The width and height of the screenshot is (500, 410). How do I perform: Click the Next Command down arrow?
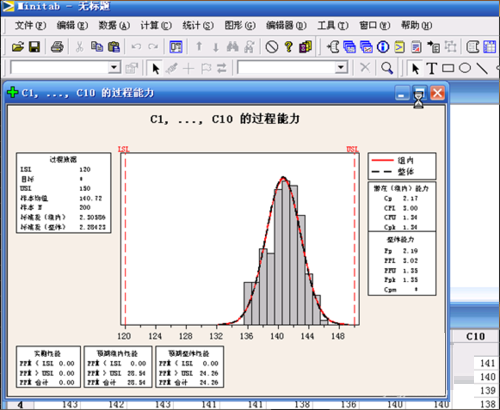216,47
